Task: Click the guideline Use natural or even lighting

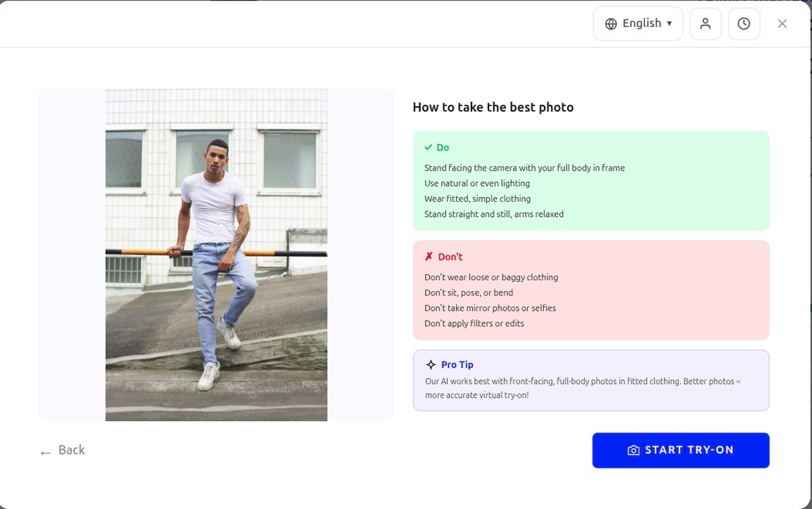Action: point(477,183)
